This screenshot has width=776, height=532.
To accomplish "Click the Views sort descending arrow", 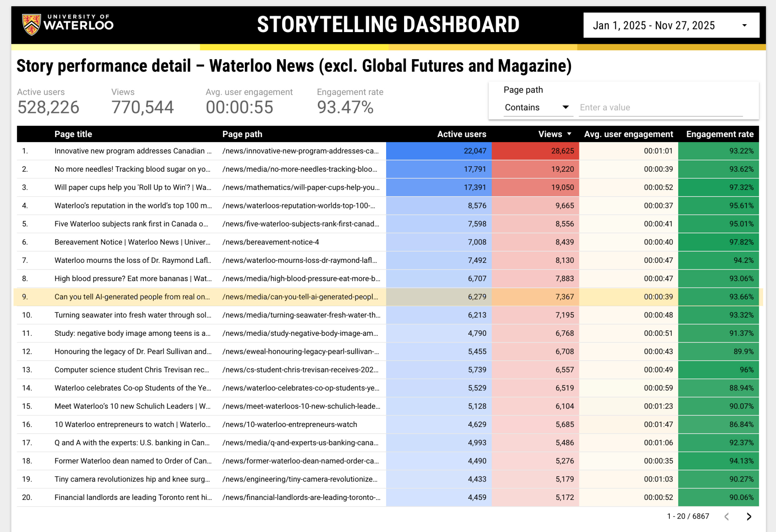I will pos(569,134).
